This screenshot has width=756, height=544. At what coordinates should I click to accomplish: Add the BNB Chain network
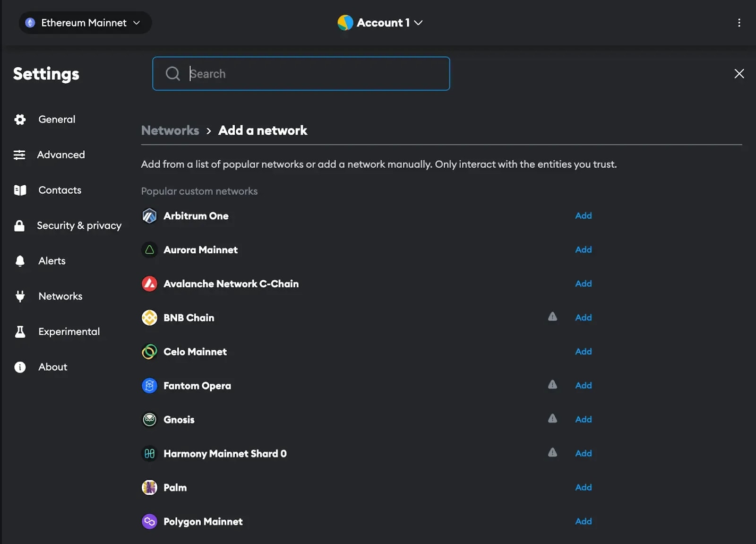point(584,318)
